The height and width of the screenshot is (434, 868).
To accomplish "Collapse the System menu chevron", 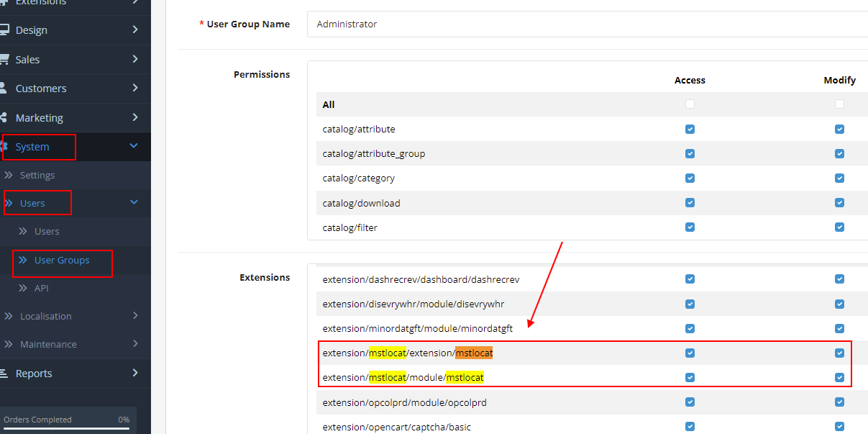I will (134, 146).
